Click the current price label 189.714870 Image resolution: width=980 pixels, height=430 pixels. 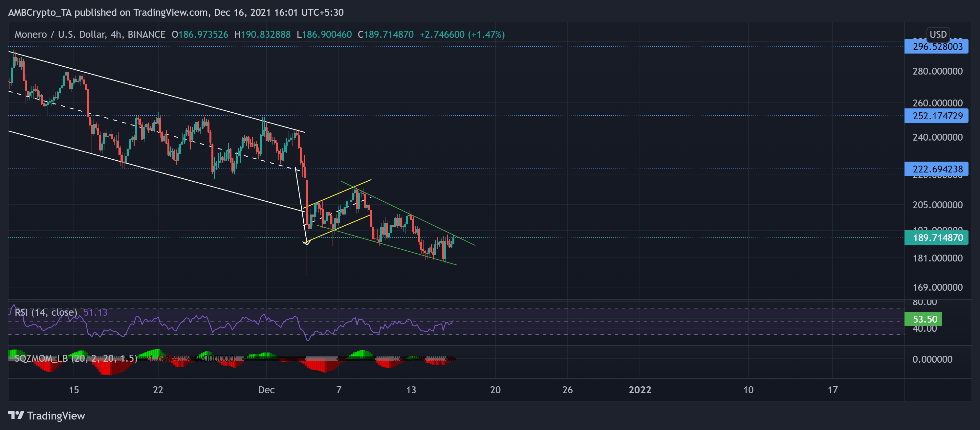tap(936, 238)
